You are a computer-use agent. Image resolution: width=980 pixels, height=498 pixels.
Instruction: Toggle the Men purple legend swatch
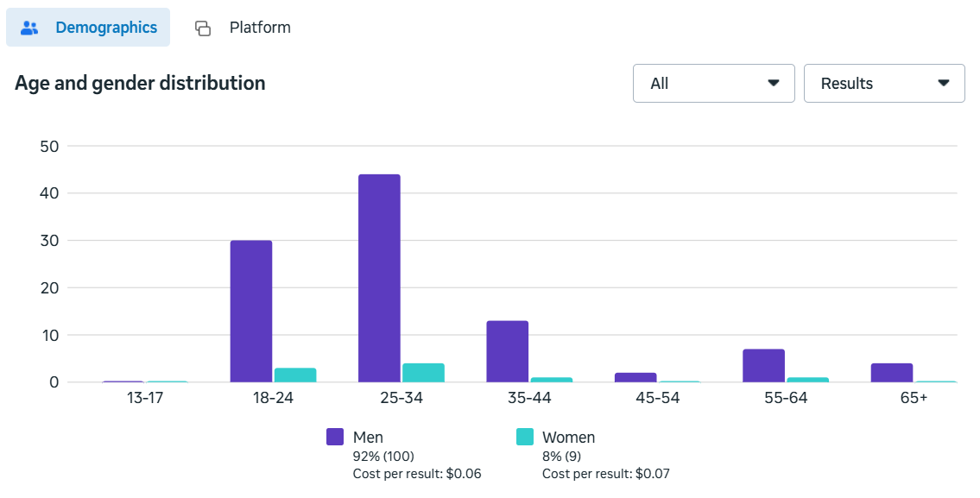pos(335,438)
